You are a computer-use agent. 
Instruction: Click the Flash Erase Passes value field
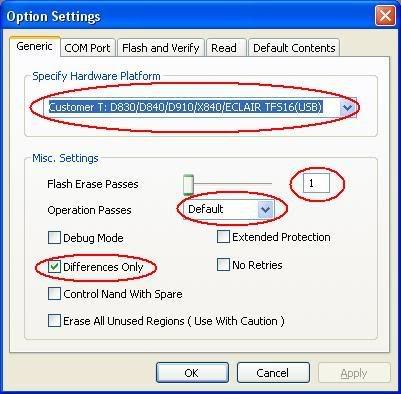316,183
